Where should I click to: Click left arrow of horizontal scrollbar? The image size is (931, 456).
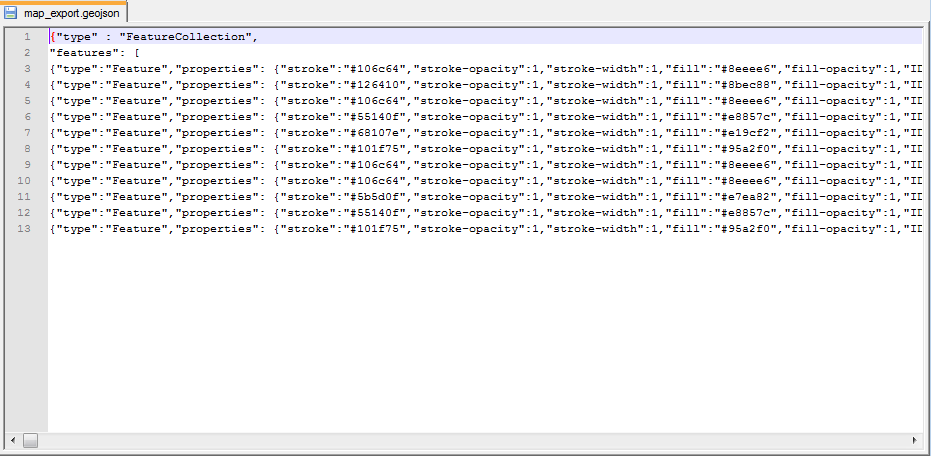coord(13,440)
